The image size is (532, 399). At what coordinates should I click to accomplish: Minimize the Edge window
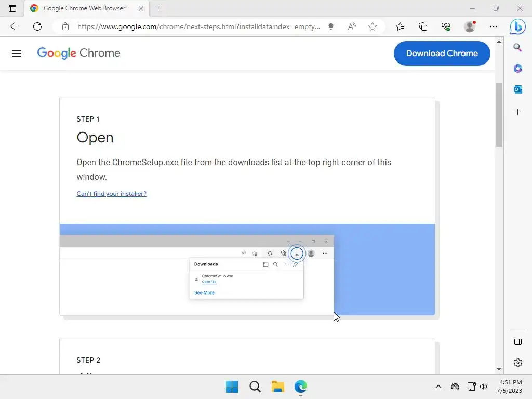472,8
